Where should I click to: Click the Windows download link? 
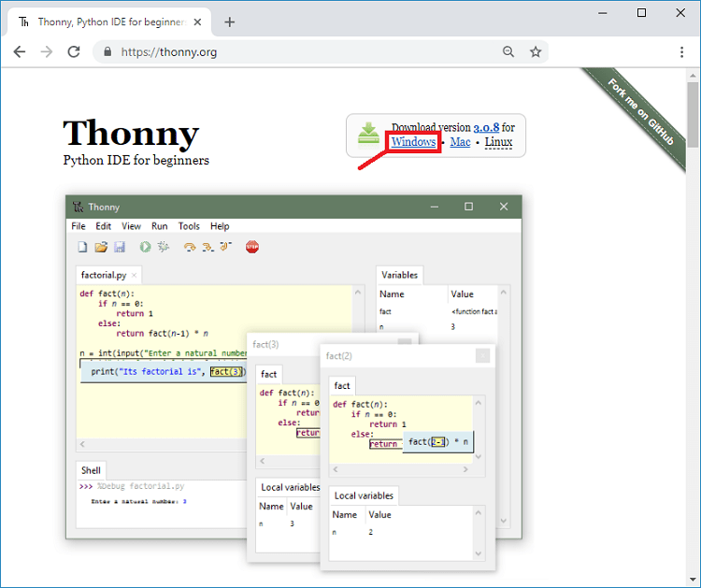click(413, 142)
